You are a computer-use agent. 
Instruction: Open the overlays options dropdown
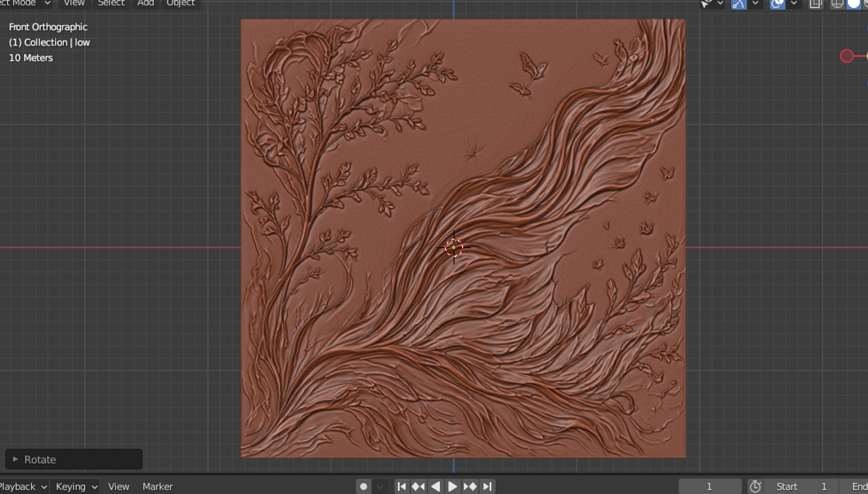click(794, 4)
